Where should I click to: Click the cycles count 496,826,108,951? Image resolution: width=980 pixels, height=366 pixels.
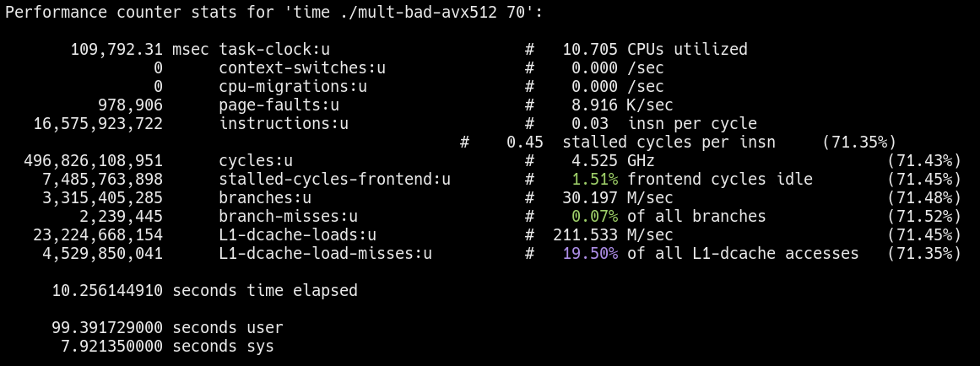[x=94, y=161]
